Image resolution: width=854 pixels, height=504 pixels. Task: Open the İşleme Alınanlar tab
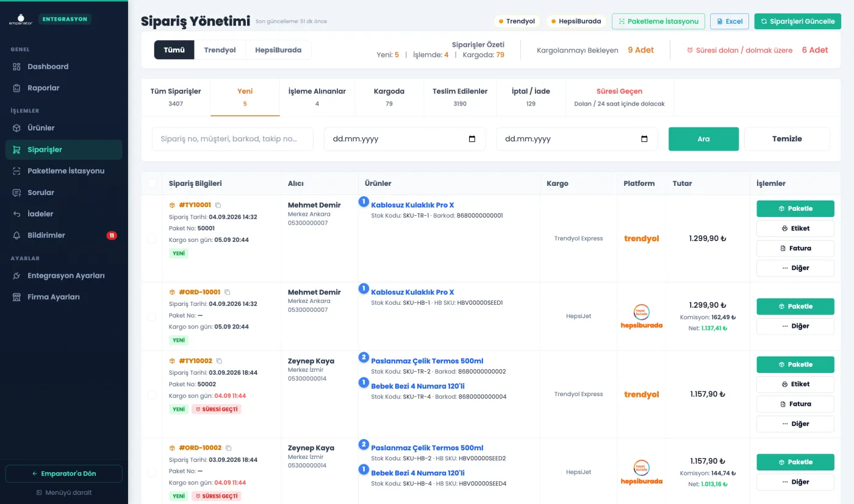coord(317,97)
